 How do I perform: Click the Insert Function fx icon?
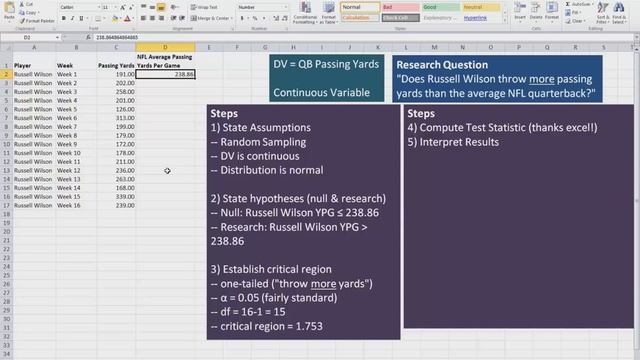pos(88,37)
